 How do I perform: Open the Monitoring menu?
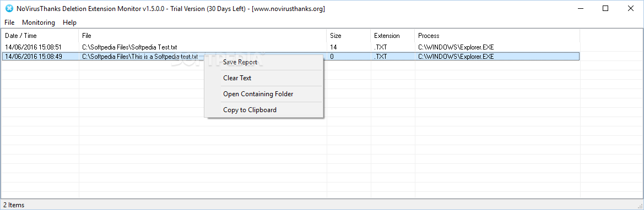(39, 23)
